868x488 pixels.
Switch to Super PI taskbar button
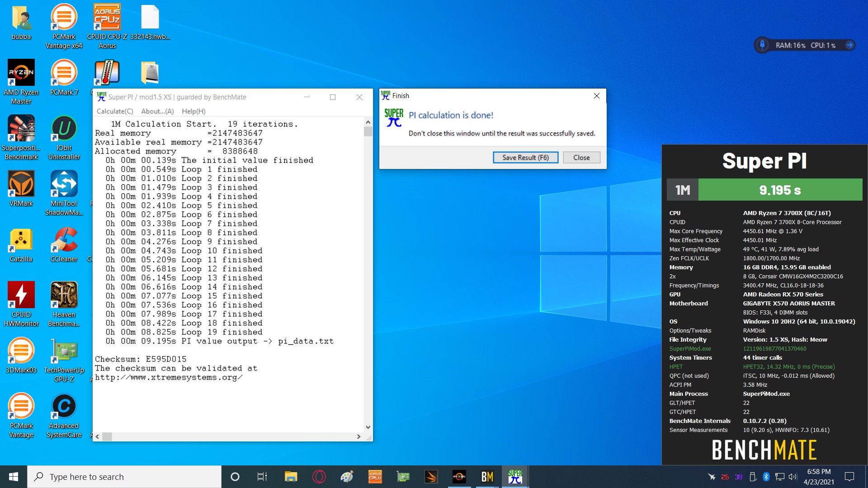515,477
